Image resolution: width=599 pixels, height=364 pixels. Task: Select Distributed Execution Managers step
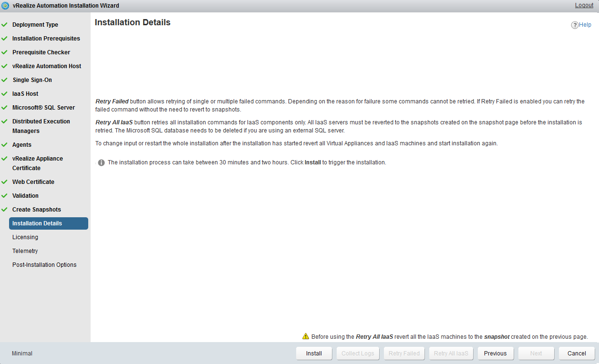[41, 126]
